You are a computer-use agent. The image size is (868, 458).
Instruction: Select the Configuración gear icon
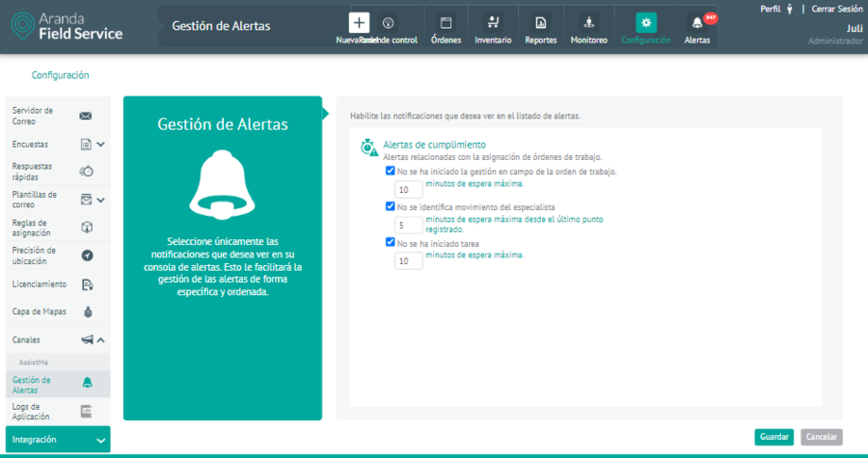[x=646, y=23]
